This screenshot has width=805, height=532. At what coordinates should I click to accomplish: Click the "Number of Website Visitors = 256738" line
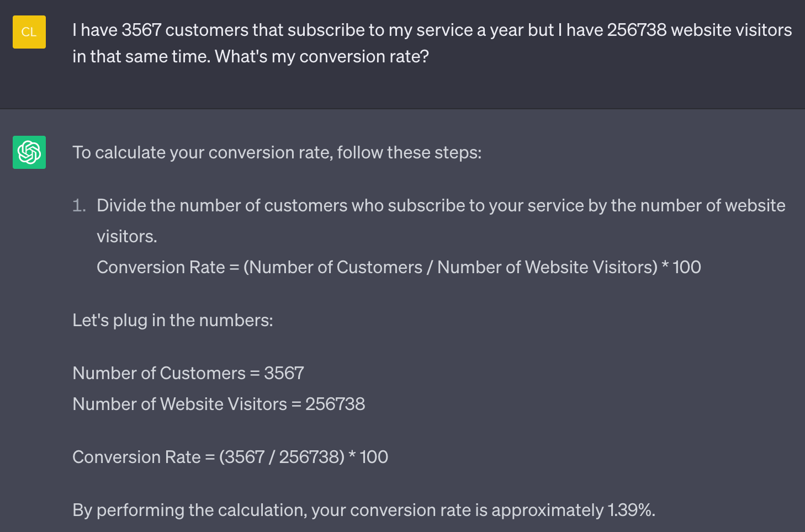(x=219, y=404)
